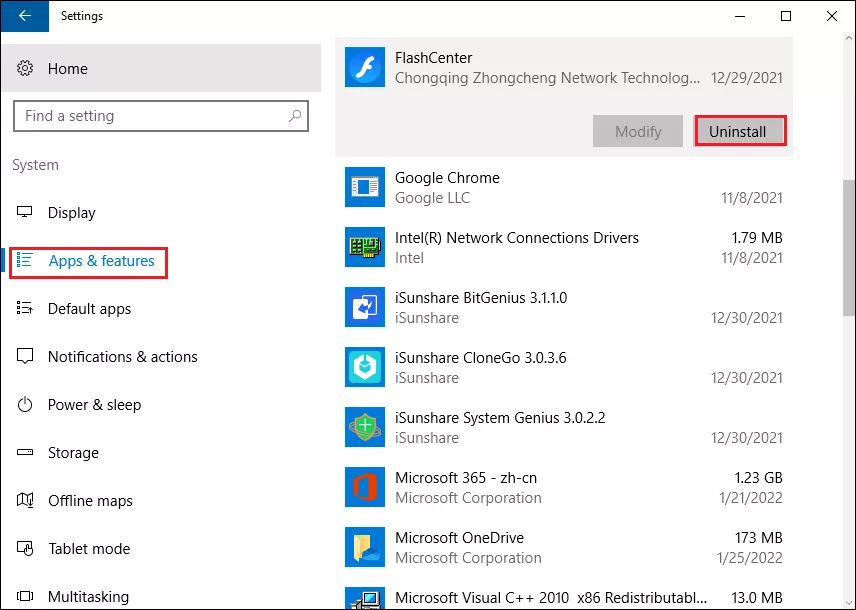Click the Microsoft Visual C++ 2010 icon
Screen dimensions: 856x610
coord(365,599)
